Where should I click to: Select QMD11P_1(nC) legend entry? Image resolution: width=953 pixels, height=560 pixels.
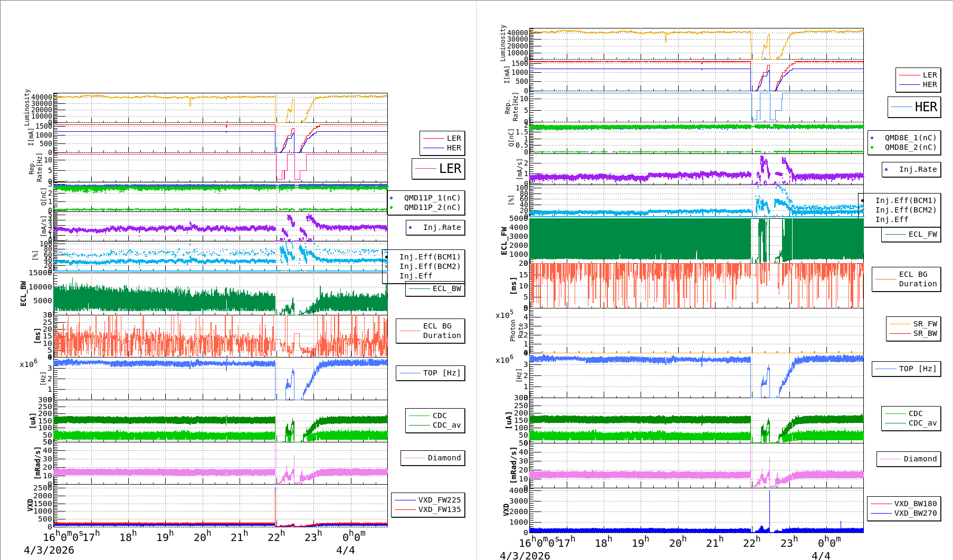(x=432, y=198)
